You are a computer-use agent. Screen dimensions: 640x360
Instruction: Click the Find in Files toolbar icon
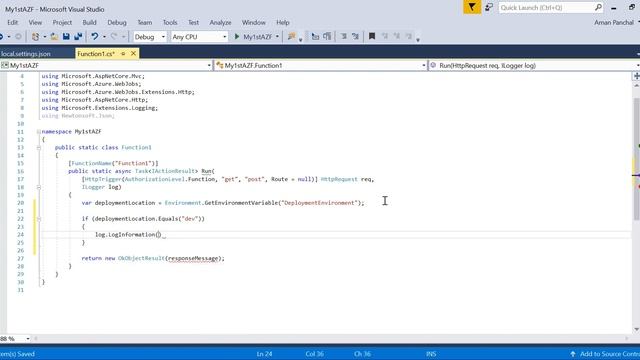[x=291, y=37]
